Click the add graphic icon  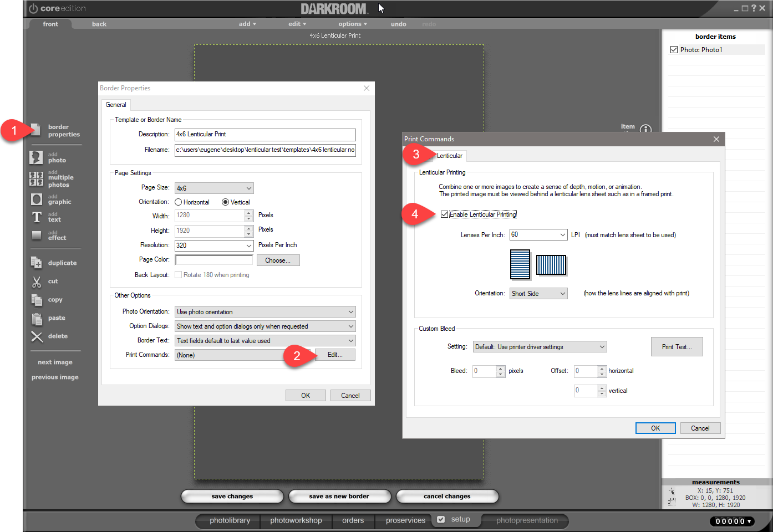click(x=37, y=199)
